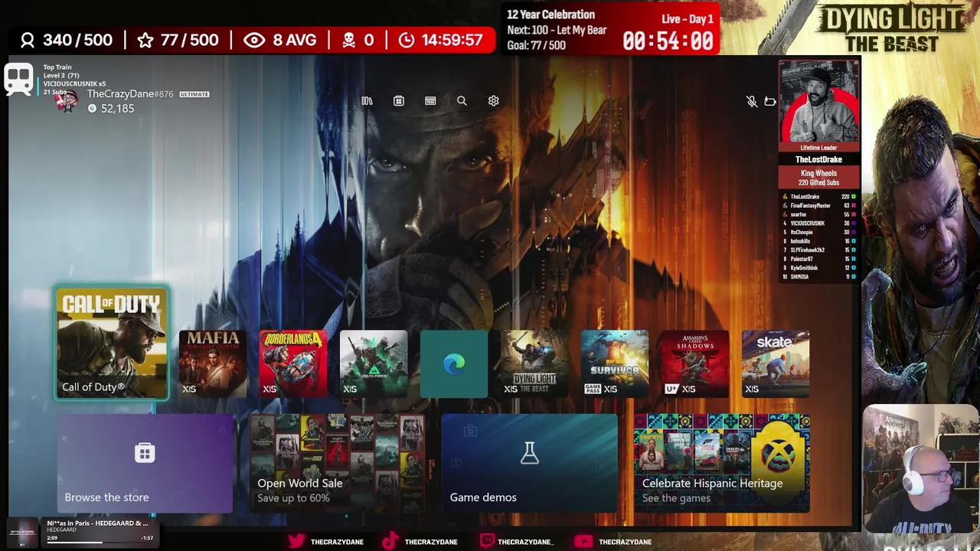Click the TikTok icon in bottom bar
The image size is (980, 551).
pos(390,542)
